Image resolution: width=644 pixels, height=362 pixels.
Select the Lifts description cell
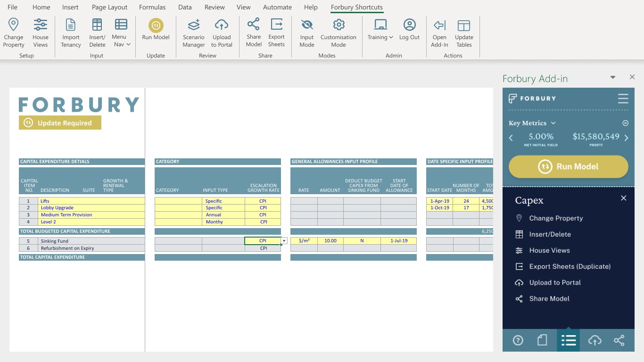point(91,201)
